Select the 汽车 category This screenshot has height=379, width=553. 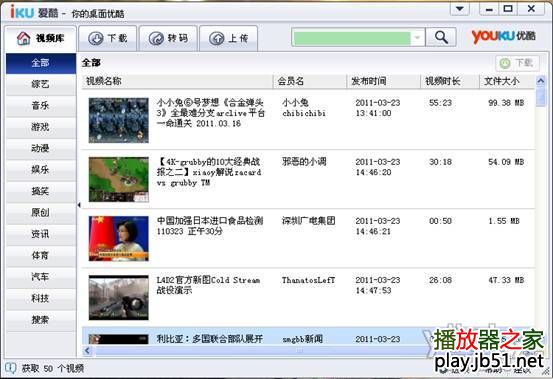(x=41, y=277)
